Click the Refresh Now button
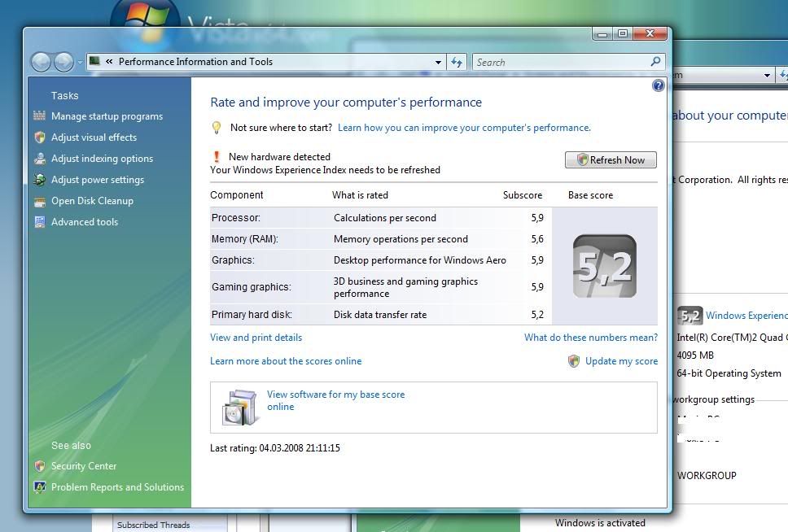788x532 pixels. (611, 159)
